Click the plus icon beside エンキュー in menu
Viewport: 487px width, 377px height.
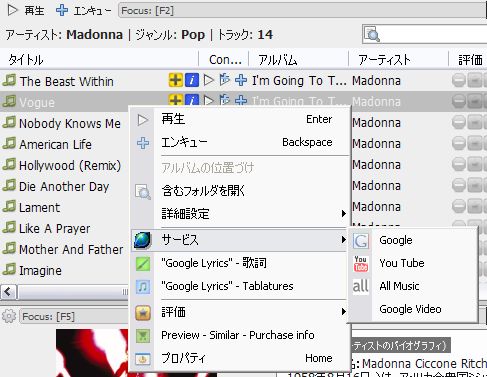click(x=143, y=143)
